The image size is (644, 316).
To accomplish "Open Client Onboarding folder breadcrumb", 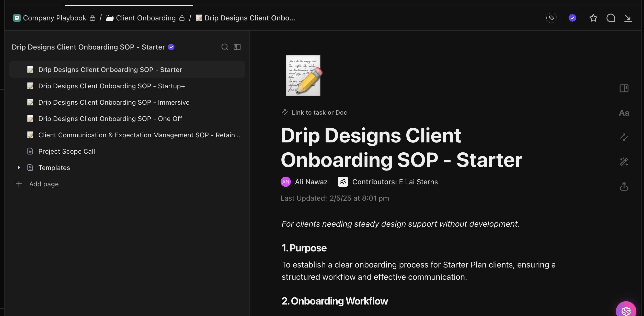I will tap(146, 18).
